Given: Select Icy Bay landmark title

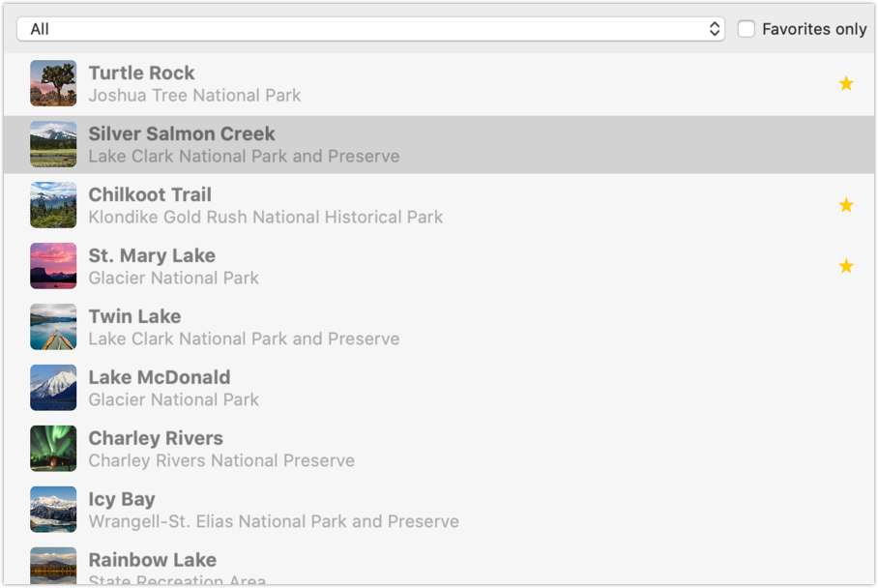Looking at the screenshot, I should (x=122, y=499).
